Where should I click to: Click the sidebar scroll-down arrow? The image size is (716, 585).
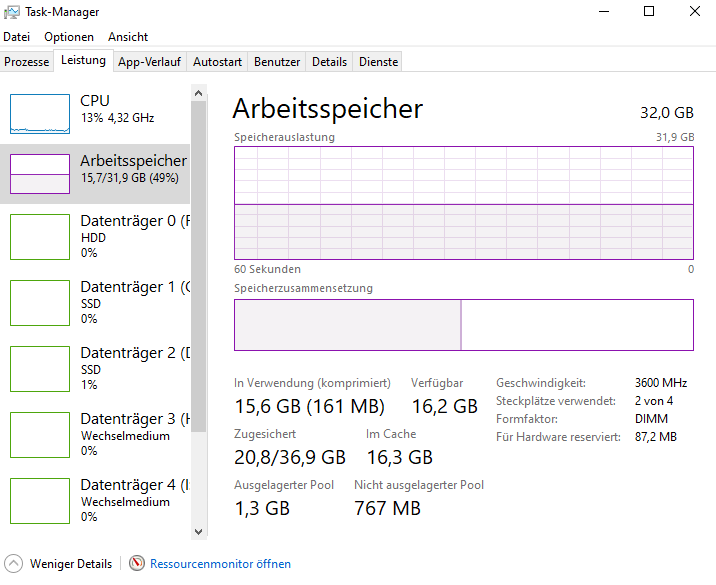198,532
